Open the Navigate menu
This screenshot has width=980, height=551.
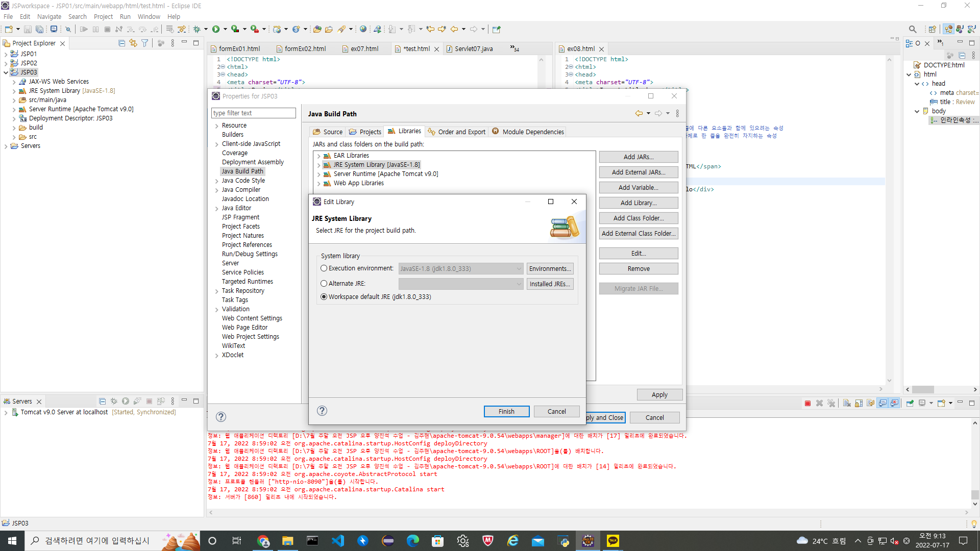coord(49,16)
